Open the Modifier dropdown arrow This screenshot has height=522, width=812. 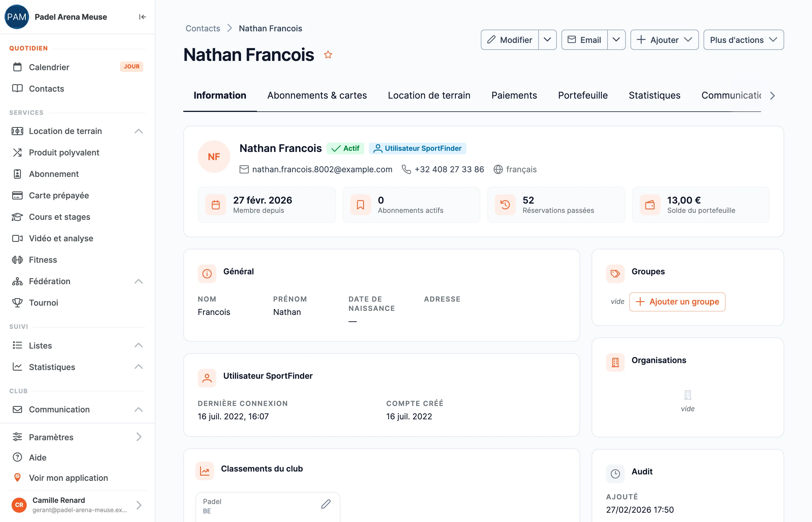tap(547, 40)
